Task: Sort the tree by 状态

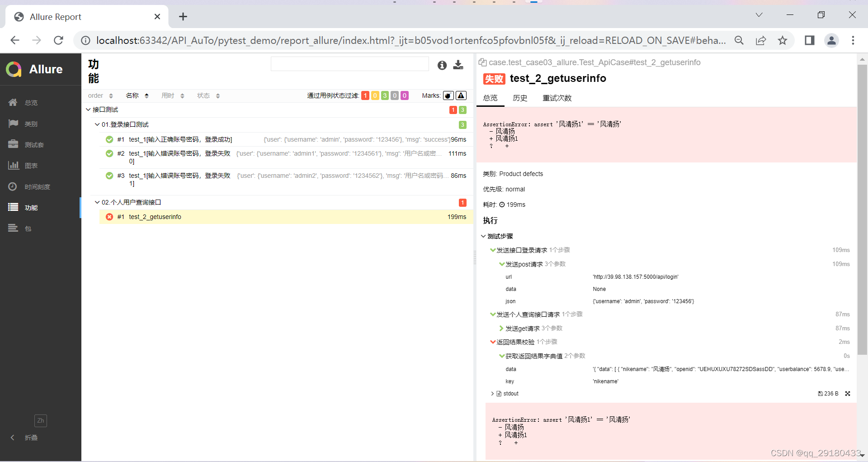Action: (208, 95)
